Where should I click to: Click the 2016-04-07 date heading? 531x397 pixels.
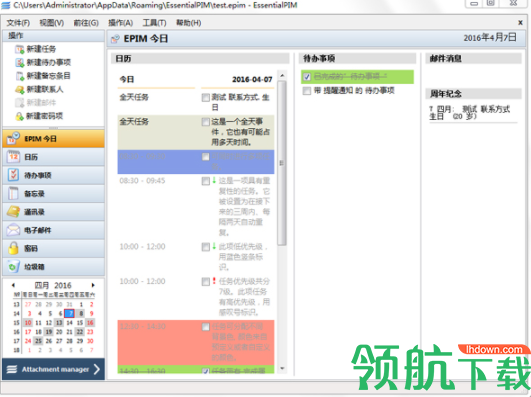pos(252,80)
